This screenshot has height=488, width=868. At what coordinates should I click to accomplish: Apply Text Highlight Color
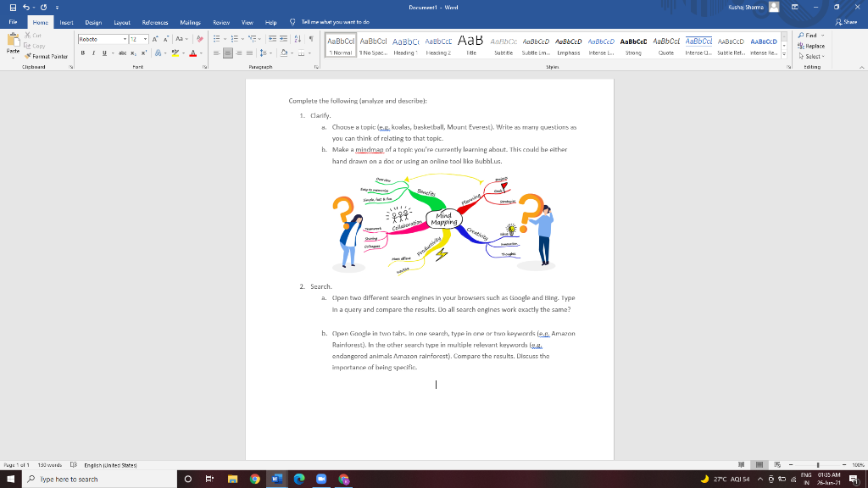pos(175,53)
